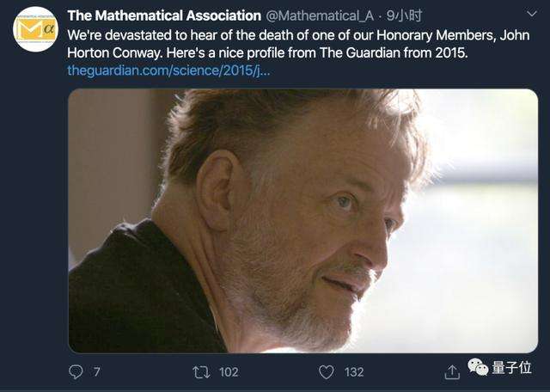
Task: Click the reply count 7
Action: (97, 372)
